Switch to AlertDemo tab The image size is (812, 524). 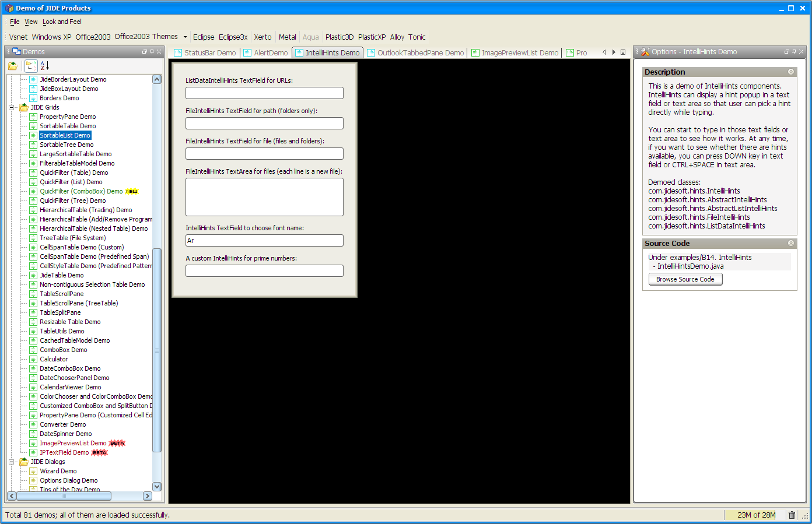pos(265,52)
